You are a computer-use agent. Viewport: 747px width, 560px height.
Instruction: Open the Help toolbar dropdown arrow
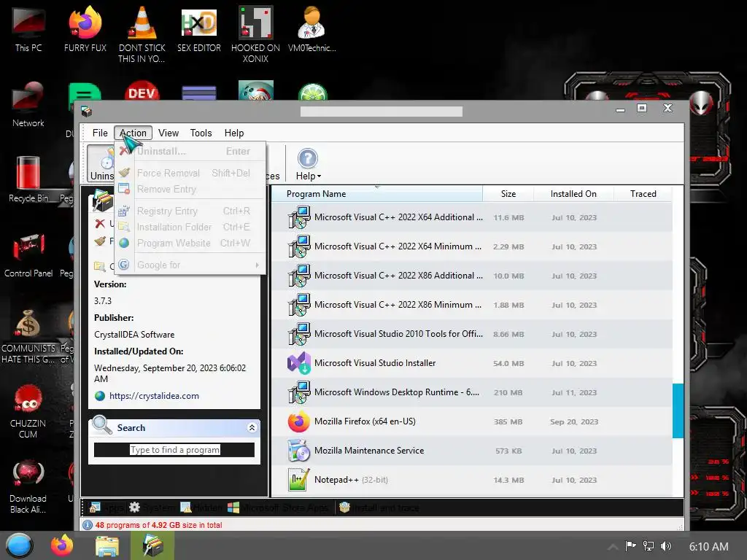tap(320, 176)
